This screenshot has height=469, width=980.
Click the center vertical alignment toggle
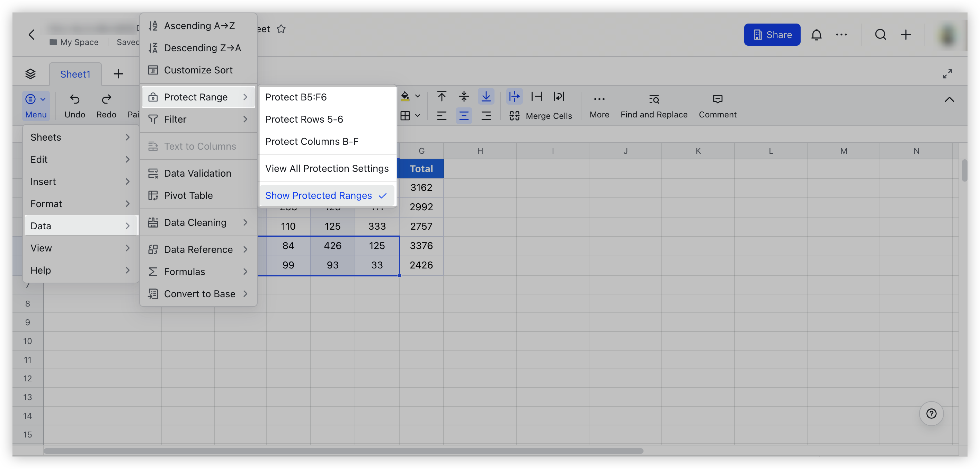point(464,96)
